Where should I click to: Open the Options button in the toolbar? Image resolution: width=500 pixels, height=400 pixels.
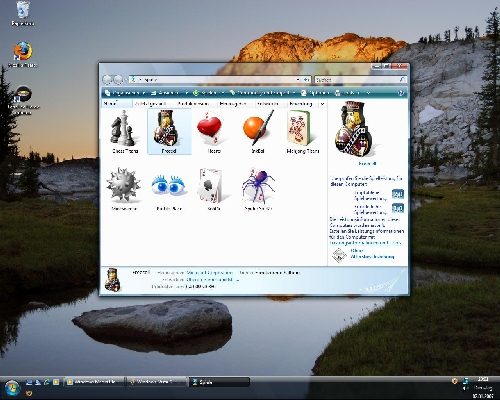click(x=315, y=93)
